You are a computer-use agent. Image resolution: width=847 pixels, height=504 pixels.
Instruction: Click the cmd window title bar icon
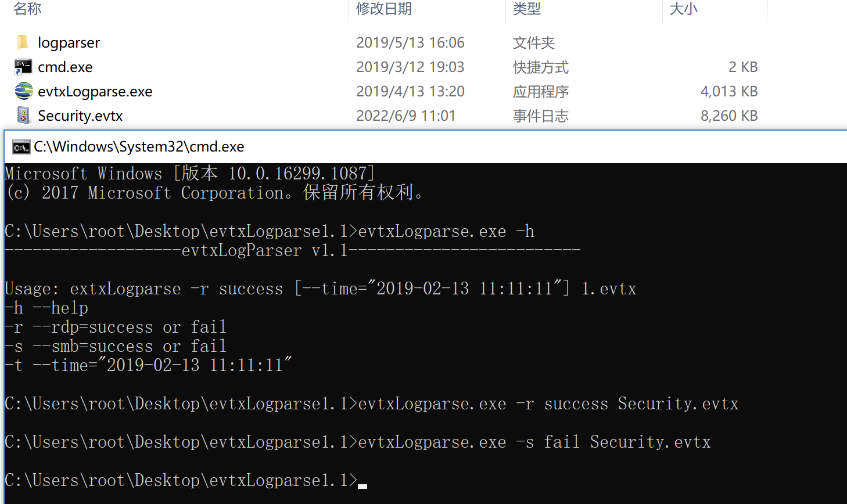tap(21, 147)
